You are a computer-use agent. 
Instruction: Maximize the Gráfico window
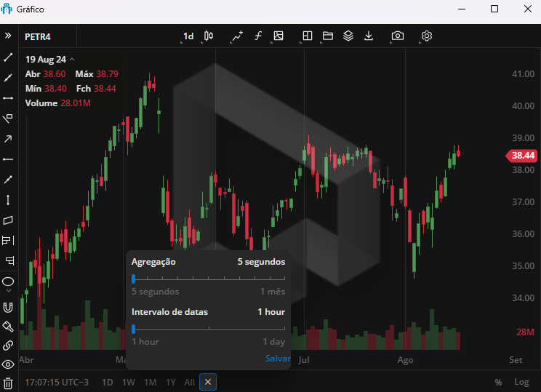click(x=494, y=9)
